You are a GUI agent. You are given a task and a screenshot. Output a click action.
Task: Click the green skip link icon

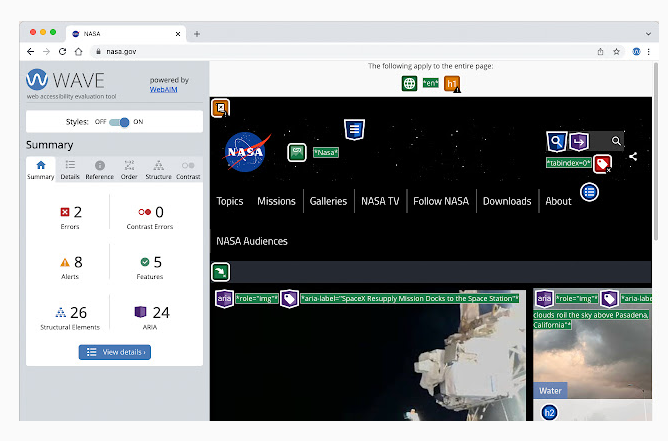[x=220, y=272]
